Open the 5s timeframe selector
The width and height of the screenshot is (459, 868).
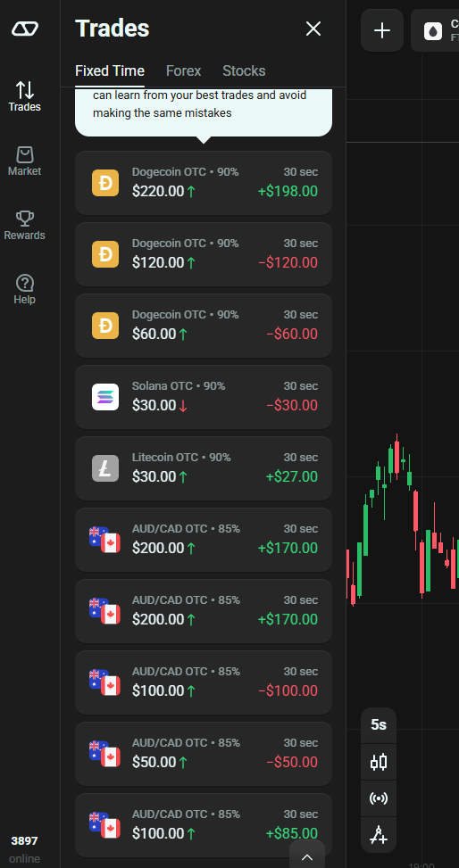tap(379, 725)
